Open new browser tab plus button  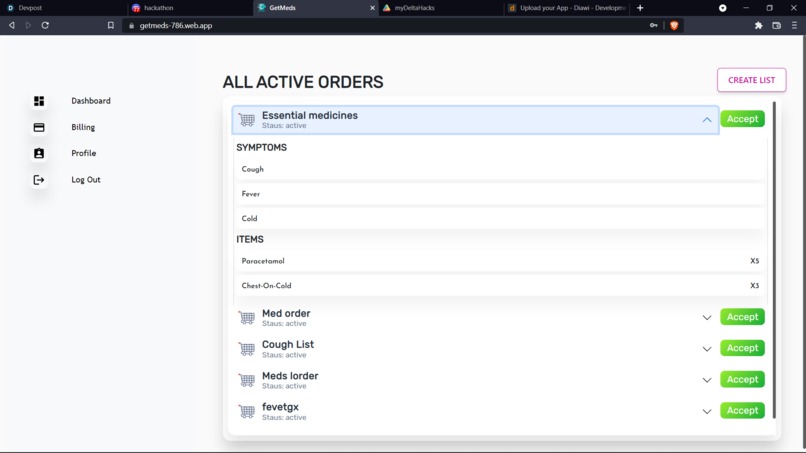640,8
